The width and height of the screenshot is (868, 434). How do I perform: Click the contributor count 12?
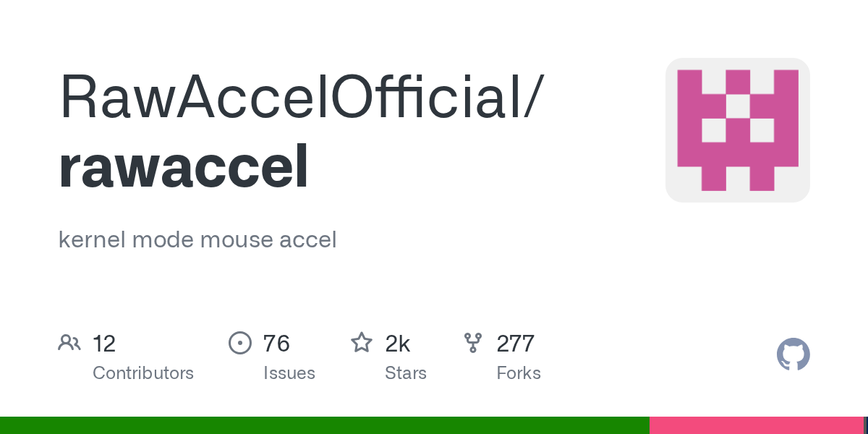pos(104,344)
